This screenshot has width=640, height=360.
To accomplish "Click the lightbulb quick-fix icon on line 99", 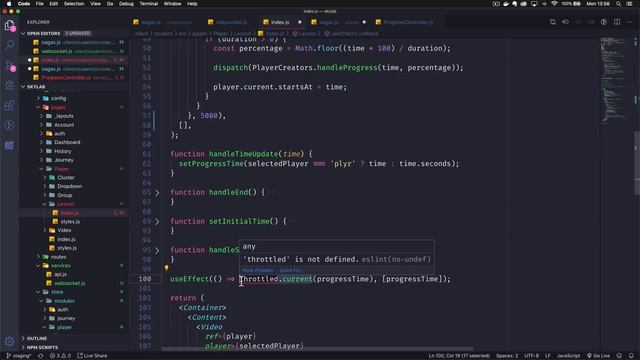I will pos(166,268).
